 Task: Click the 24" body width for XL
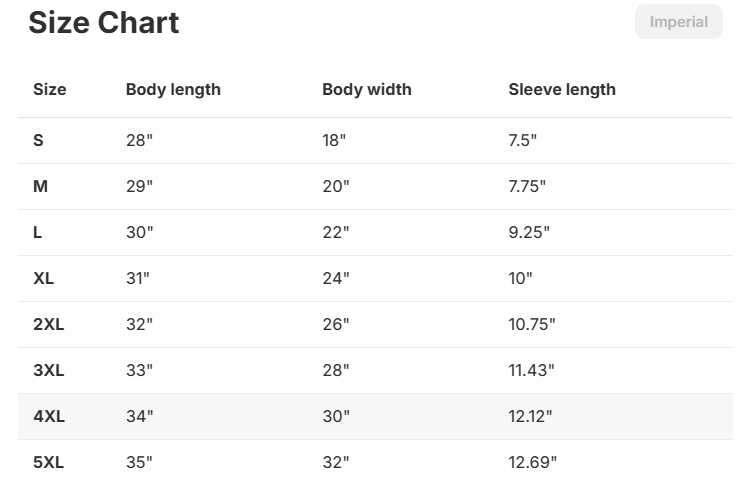(x=336, y=278)
